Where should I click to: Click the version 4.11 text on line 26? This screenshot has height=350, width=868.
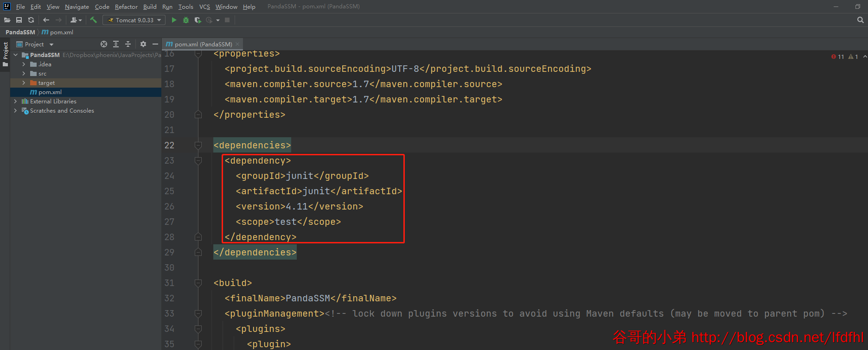coord(297,206)
